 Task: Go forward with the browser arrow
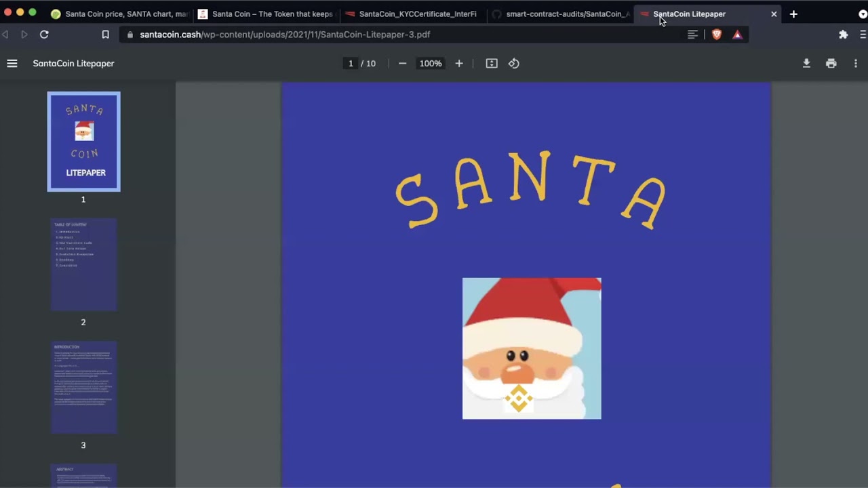[24, 35]
